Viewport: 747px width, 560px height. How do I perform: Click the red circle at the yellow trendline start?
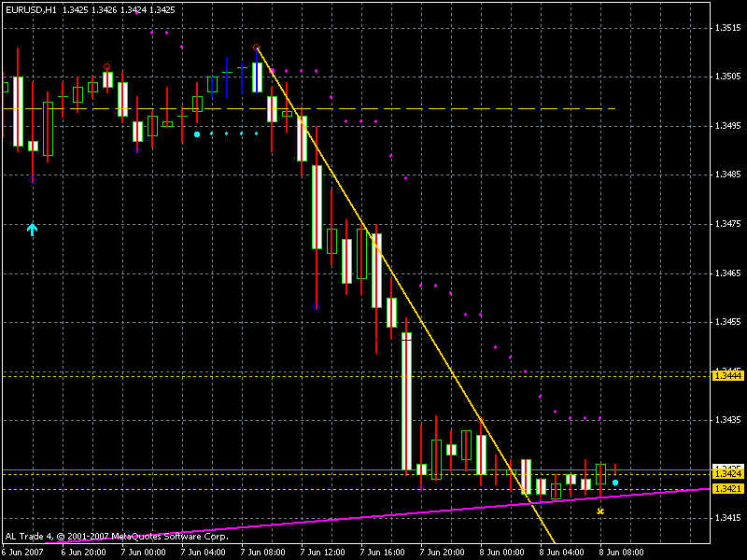pos(257,47)
